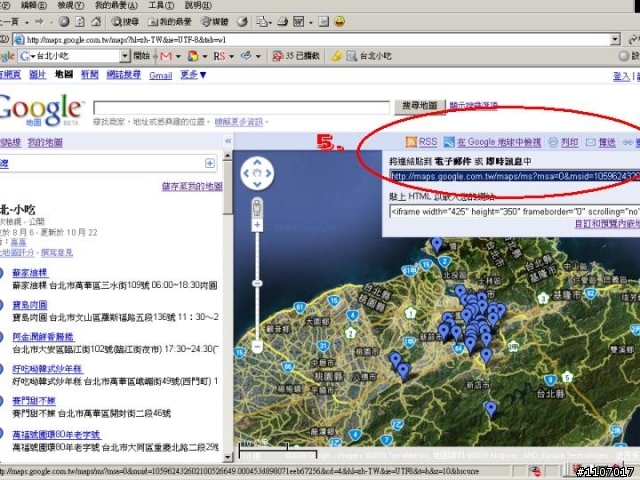Click the IE forward arrow

(40, 22)
